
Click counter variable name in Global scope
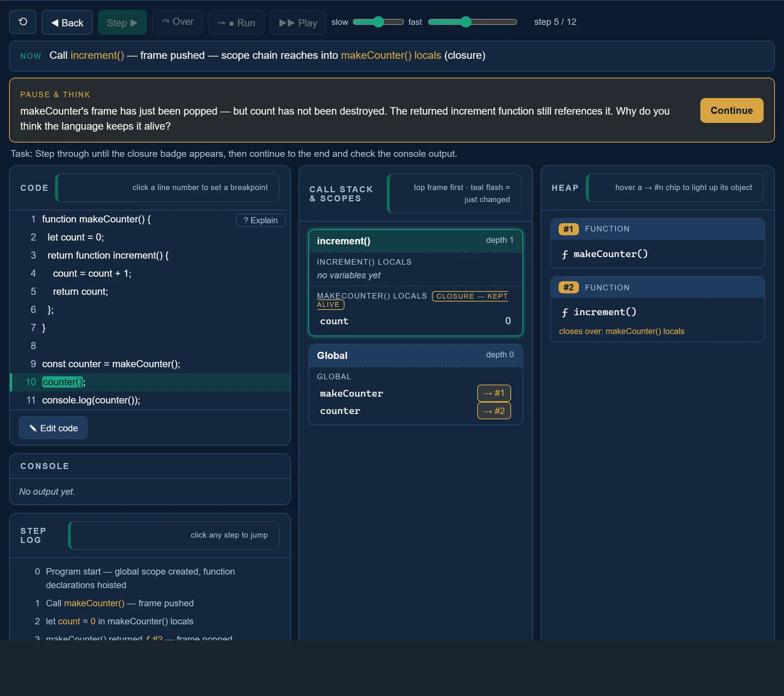click(x=340, y=411)
